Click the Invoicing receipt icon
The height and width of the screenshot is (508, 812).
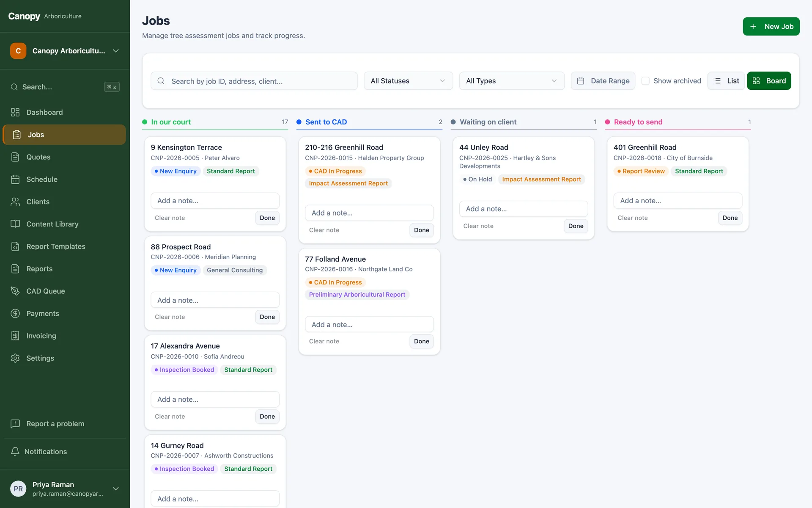[15, 336]
